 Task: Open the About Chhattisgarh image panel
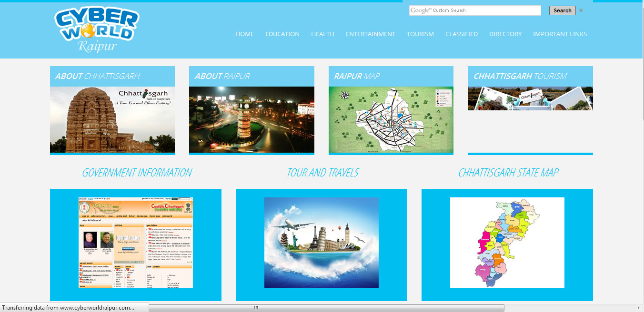pos(112,119)
